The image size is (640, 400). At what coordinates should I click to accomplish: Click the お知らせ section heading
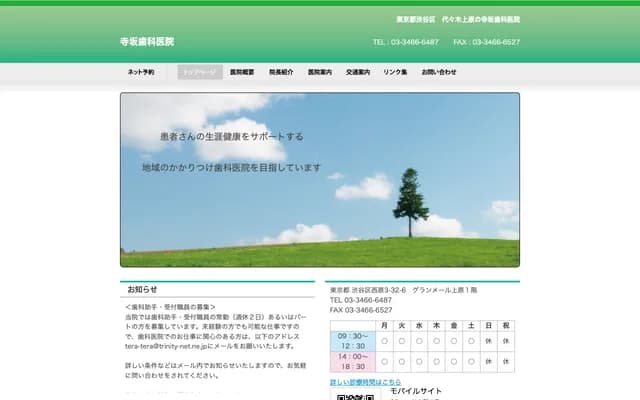[x=142, y=289]
